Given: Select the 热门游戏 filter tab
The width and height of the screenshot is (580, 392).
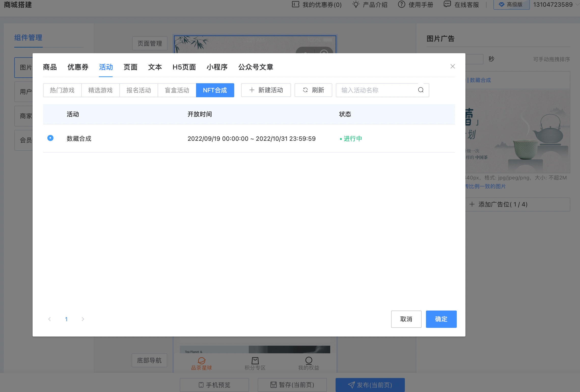Looking at the screenshot, I should pos(62,90).
